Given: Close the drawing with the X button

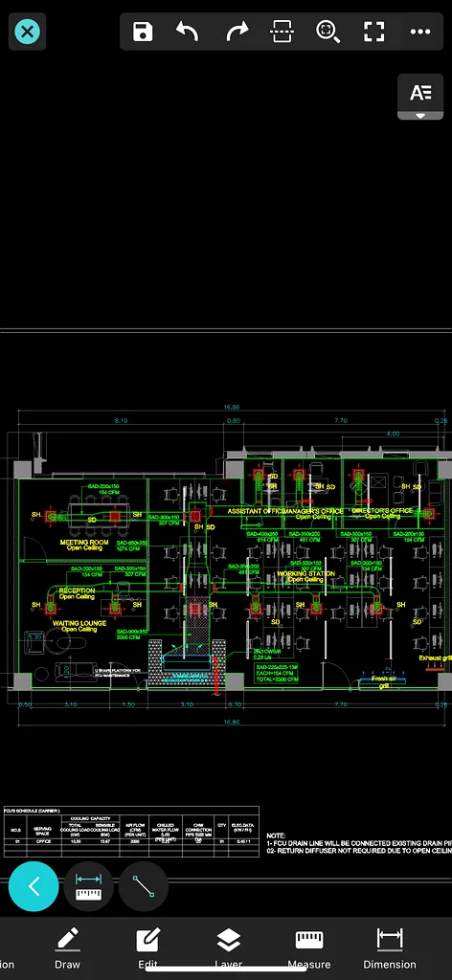Looking at the screenshot, I should point(27,32).
